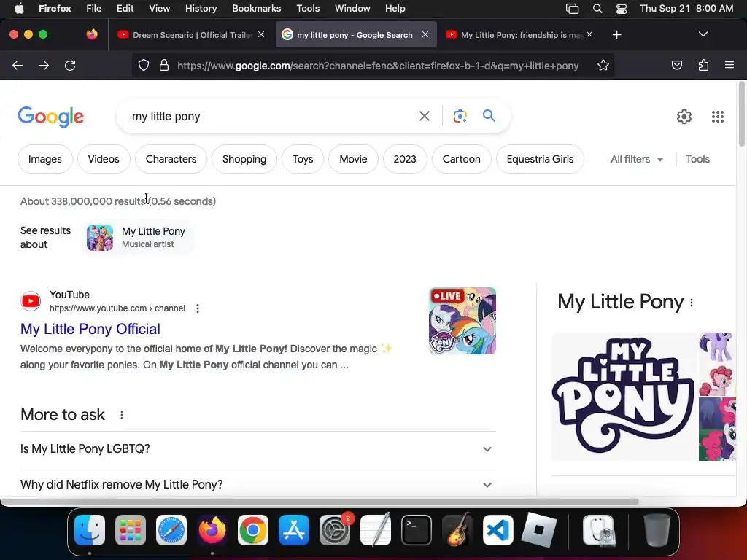Open macOS Control Center icon

[622, 9]
